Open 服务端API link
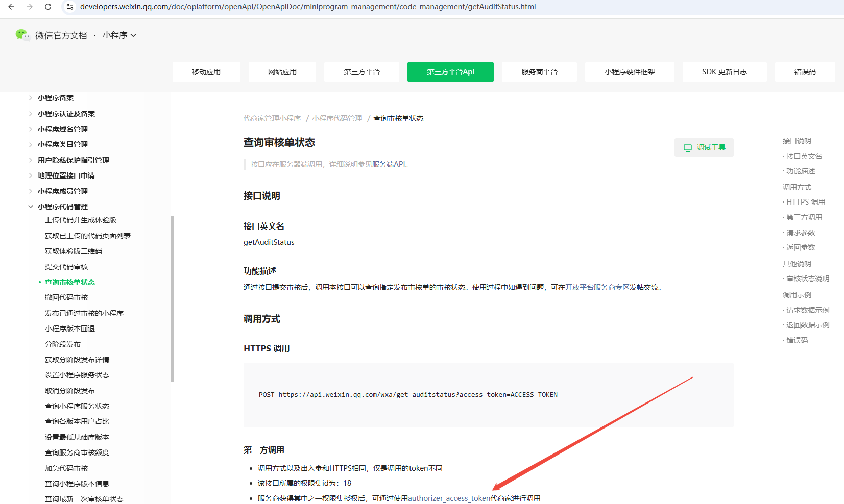 coord(389,164)
